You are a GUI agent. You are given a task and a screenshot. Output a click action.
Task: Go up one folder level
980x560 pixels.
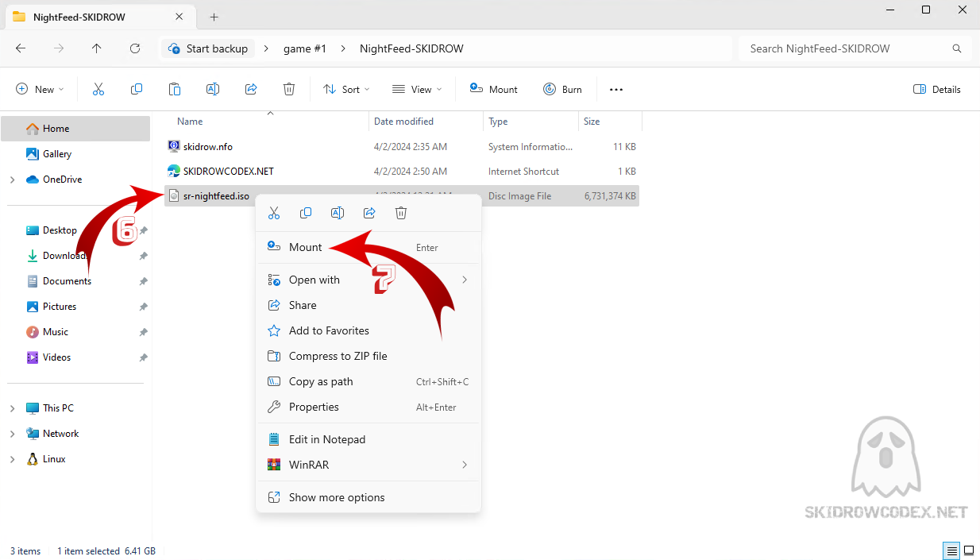[x=97, y=48]
